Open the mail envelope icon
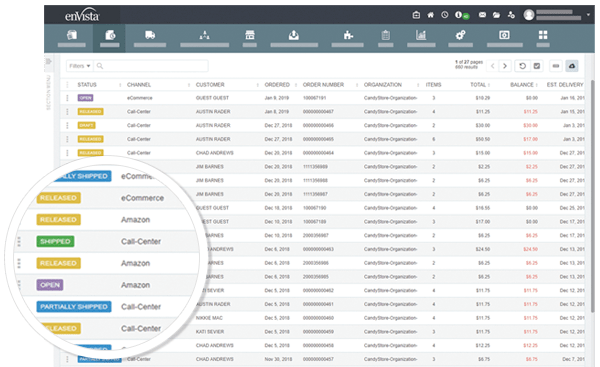Image resolution: width=600 pixels, height=367 pixels. coord(482,15)
